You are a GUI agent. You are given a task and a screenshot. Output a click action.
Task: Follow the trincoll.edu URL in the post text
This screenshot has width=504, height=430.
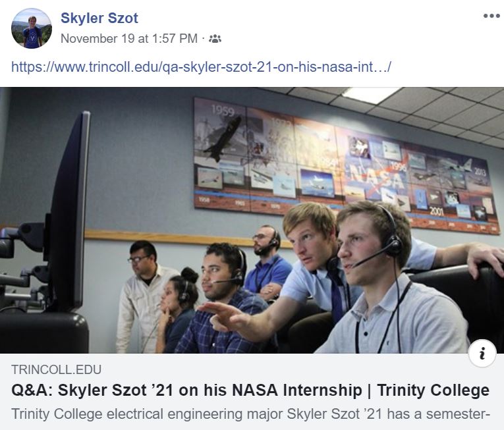201,67
